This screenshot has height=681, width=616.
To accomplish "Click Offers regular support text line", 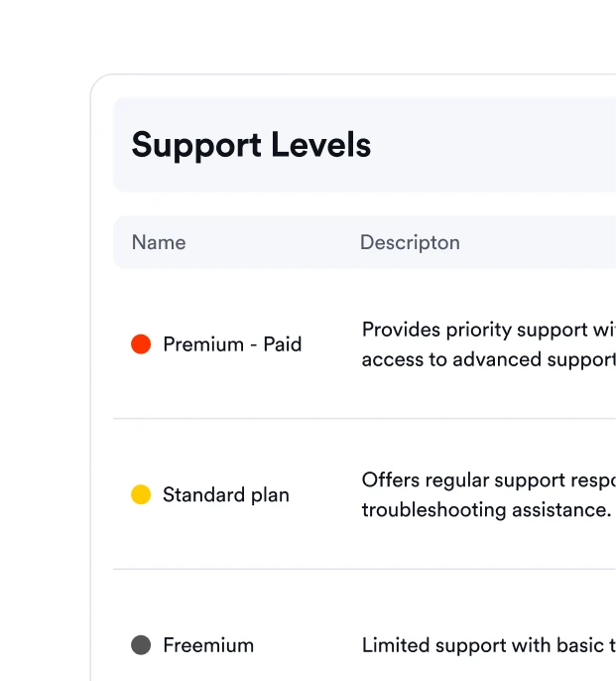I will click(x=489, y=480).
